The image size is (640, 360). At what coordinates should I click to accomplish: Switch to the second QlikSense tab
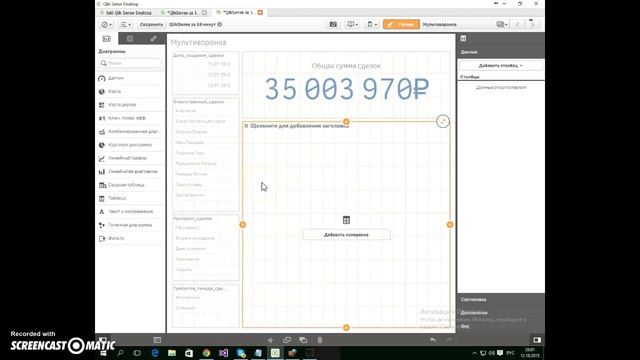[x=183, y=13]
